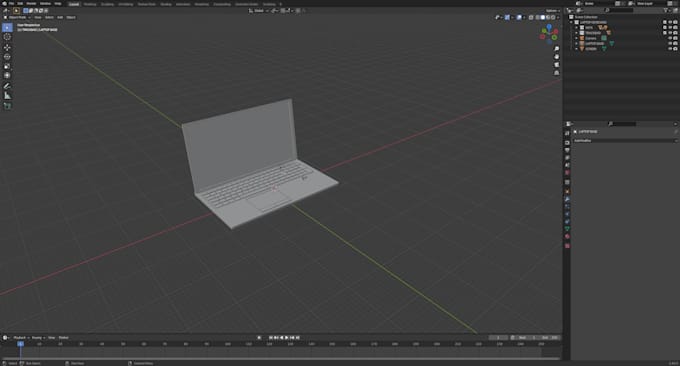Toggle proportional editing in header
Image resolution: width=680 pixels, height=366 pixels.
pyautogui.click(x=298, y=10)
